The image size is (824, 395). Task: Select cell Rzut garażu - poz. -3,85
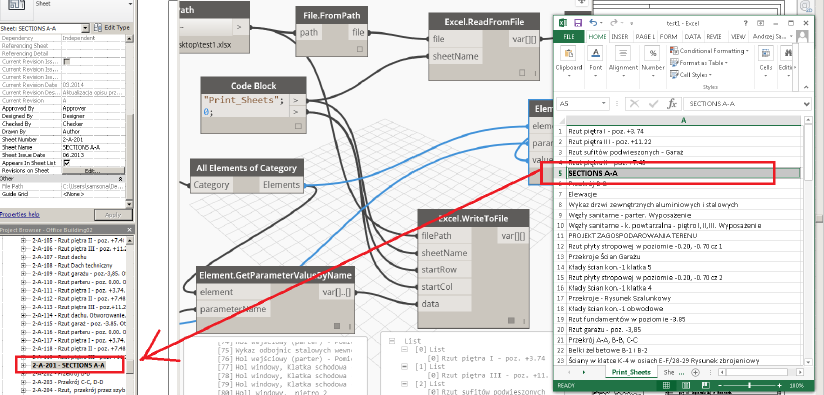(x=683, y=330)
